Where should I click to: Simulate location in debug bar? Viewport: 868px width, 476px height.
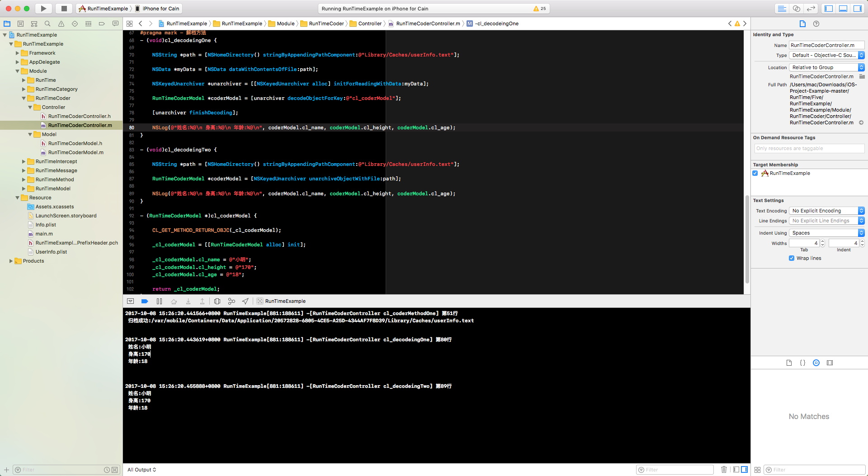pos(245,301)
